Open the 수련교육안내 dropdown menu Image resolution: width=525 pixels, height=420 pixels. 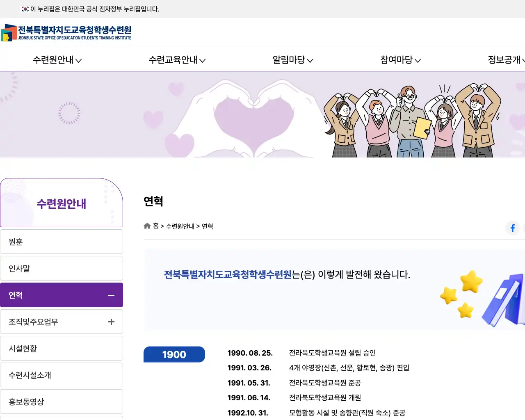coord(177,60)
